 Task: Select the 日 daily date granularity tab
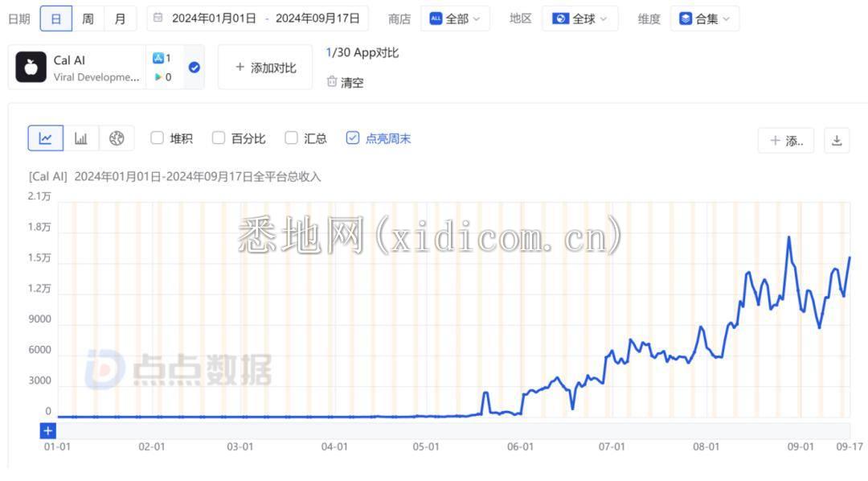tap(56, 18)
